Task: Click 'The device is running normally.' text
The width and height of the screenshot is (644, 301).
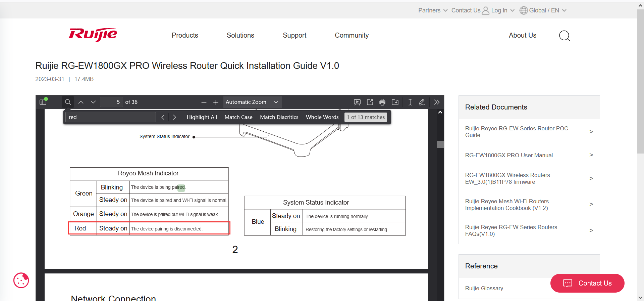Action: (337, 216)
